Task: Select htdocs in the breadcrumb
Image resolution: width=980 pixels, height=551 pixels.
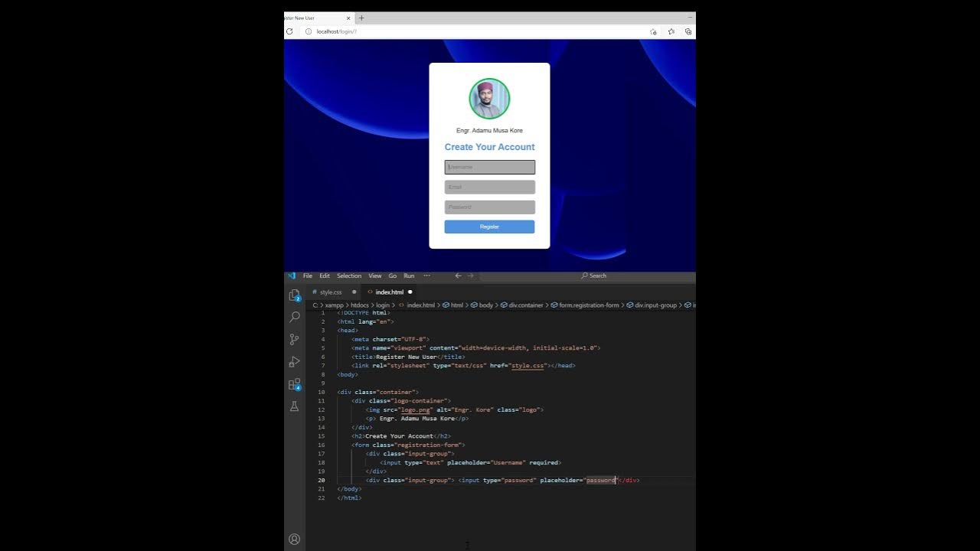Action: tap(360, 305)
